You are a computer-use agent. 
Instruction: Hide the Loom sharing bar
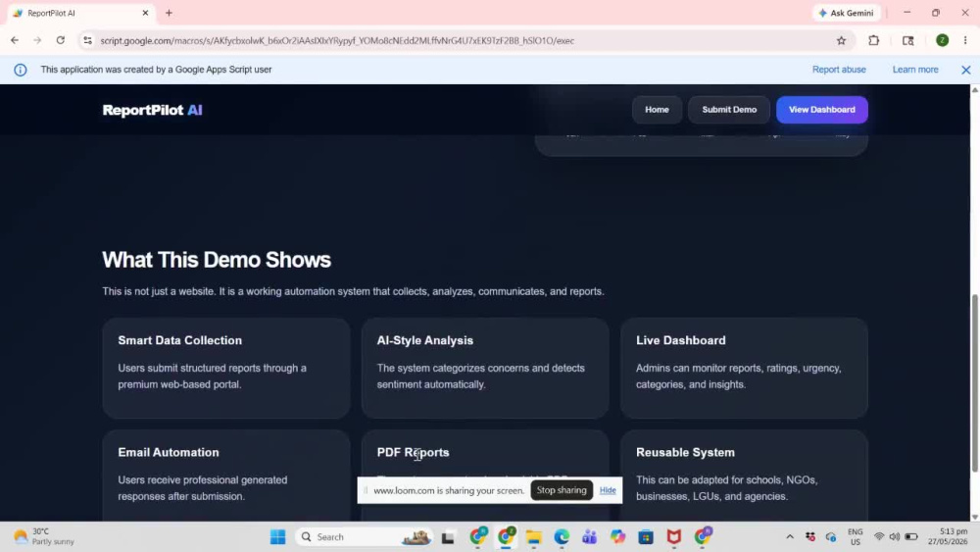pyautogui.click(x=608, y=490)
